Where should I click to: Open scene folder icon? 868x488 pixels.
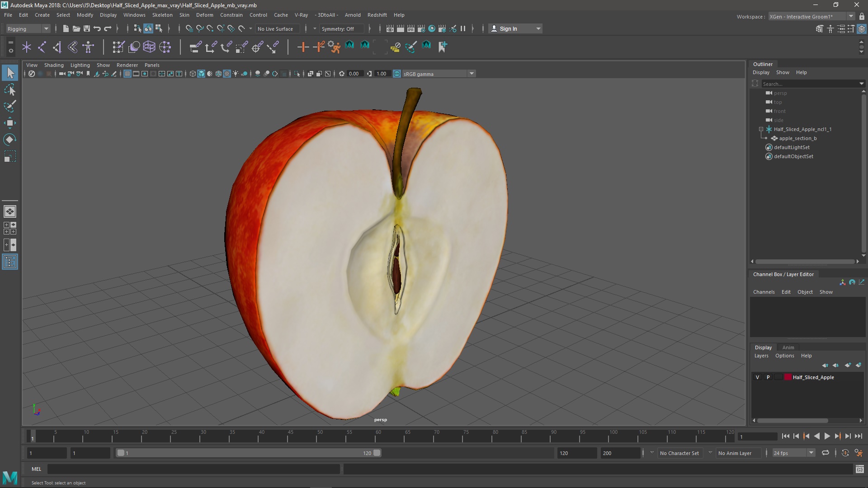[76, 28]
